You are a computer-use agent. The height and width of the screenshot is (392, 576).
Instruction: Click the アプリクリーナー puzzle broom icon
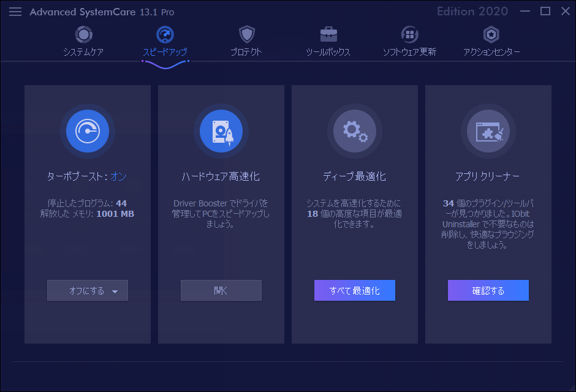488,131
